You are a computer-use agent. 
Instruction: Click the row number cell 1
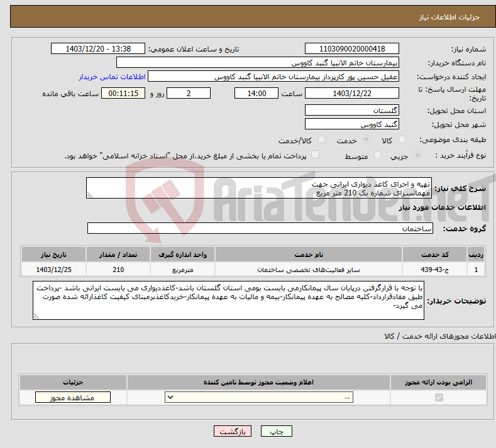(x=476, y=270)
